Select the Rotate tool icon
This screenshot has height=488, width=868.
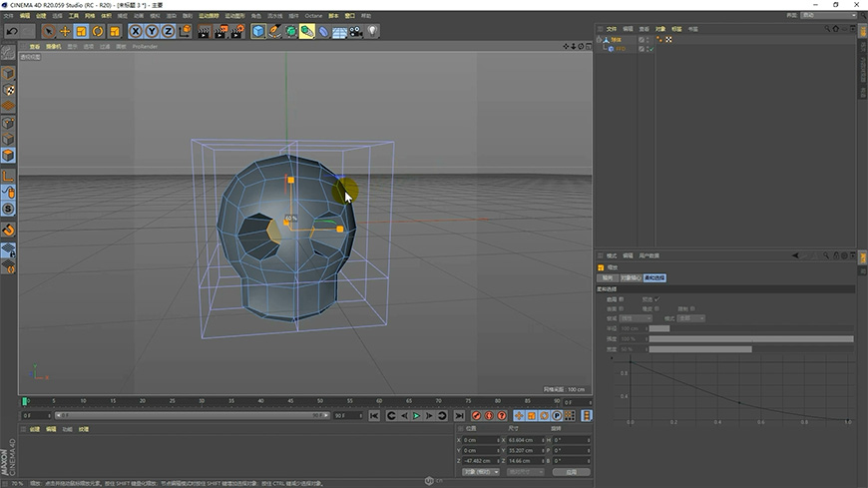98,32
